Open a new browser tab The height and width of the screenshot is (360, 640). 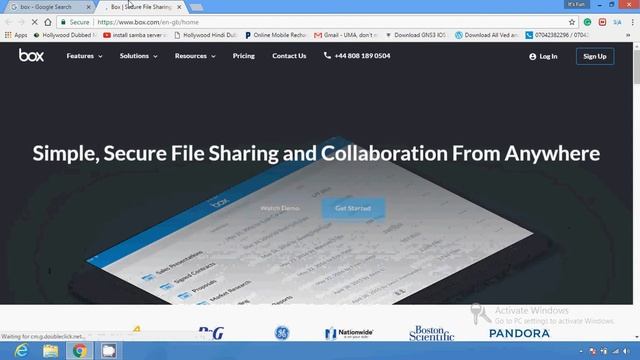coord(197,7)
